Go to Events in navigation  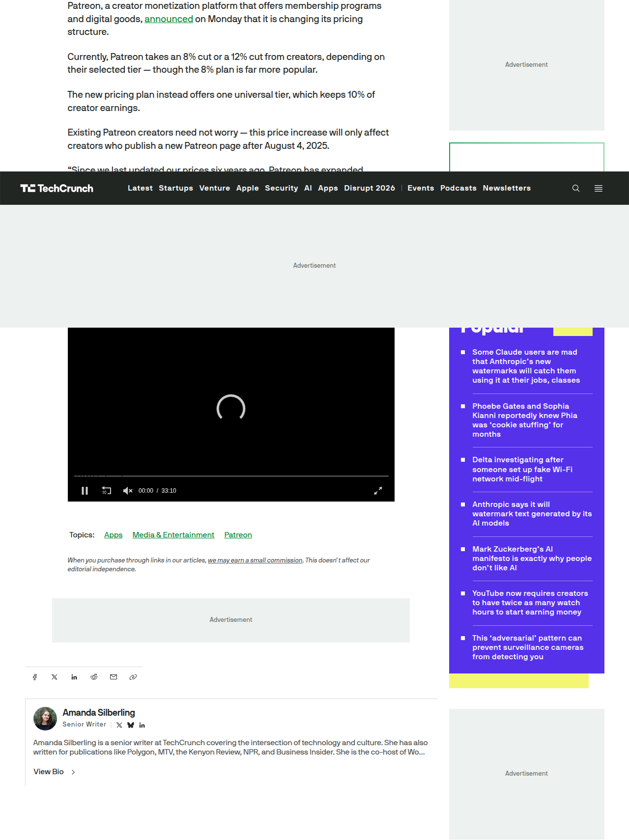click(x=421, y=188)
